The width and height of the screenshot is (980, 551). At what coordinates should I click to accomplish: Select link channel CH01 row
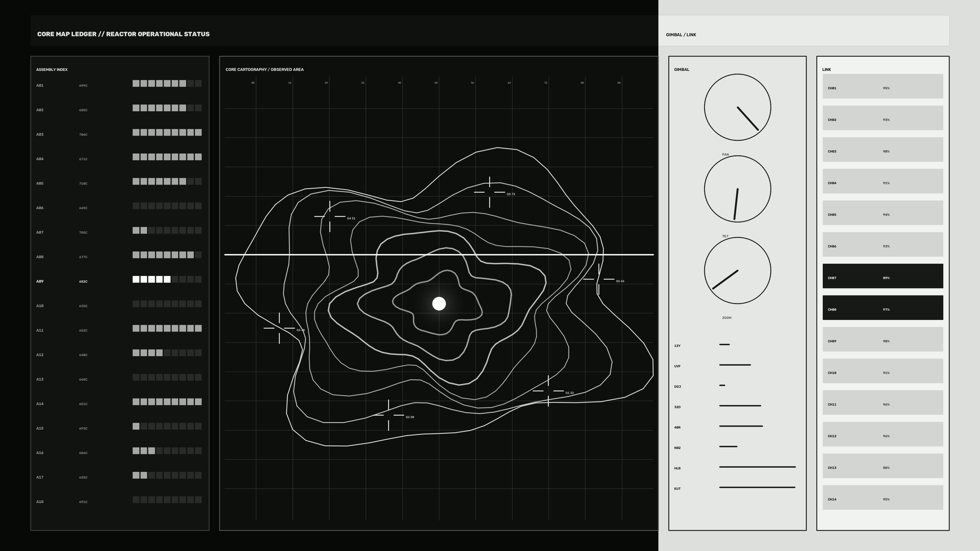click(883, 86)
